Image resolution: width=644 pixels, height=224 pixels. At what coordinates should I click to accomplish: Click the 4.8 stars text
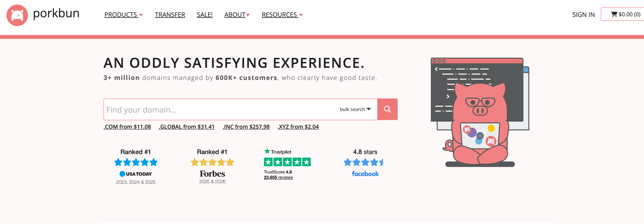click(365, 152)
